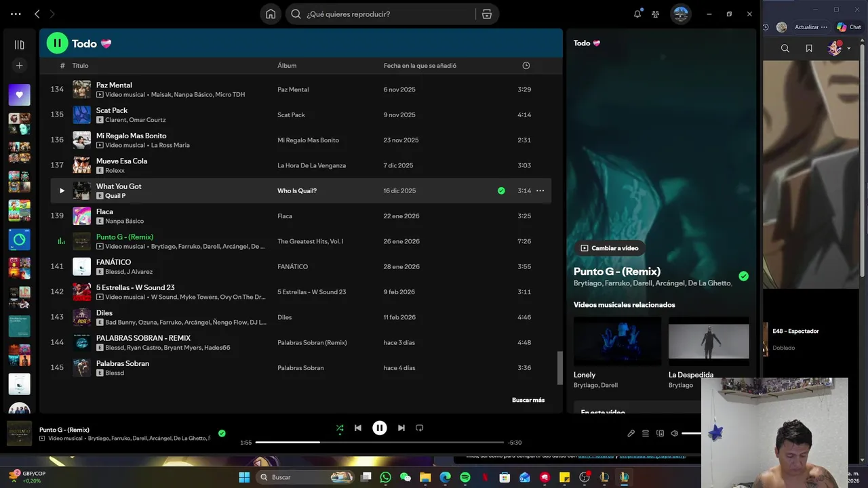The height and width of the screenshot is (488, 868).
Task: Pause playback in the bottom player
Action: pos(380,428)
